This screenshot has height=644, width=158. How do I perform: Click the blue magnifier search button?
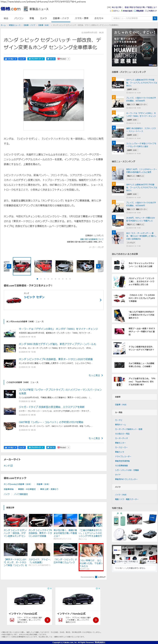(155, 18)
